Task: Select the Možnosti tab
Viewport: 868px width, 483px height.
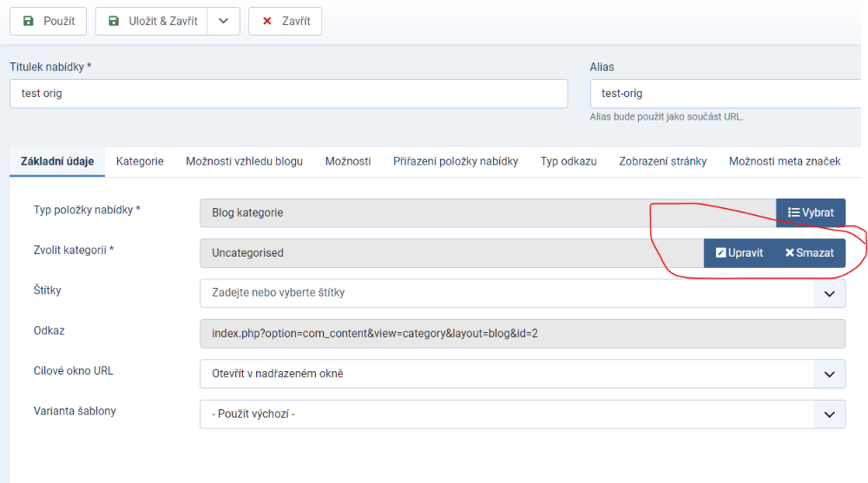Action: tap(348, 161)
